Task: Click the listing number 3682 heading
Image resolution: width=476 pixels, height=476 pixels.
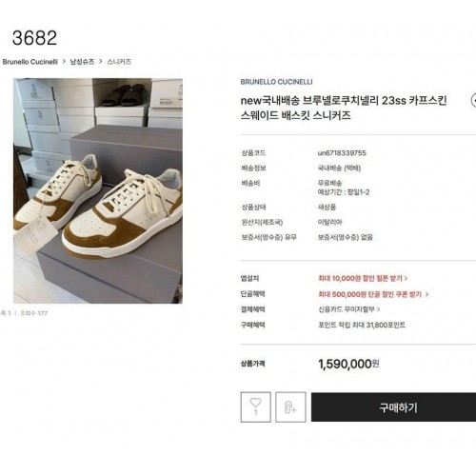Action: point(34,38)
